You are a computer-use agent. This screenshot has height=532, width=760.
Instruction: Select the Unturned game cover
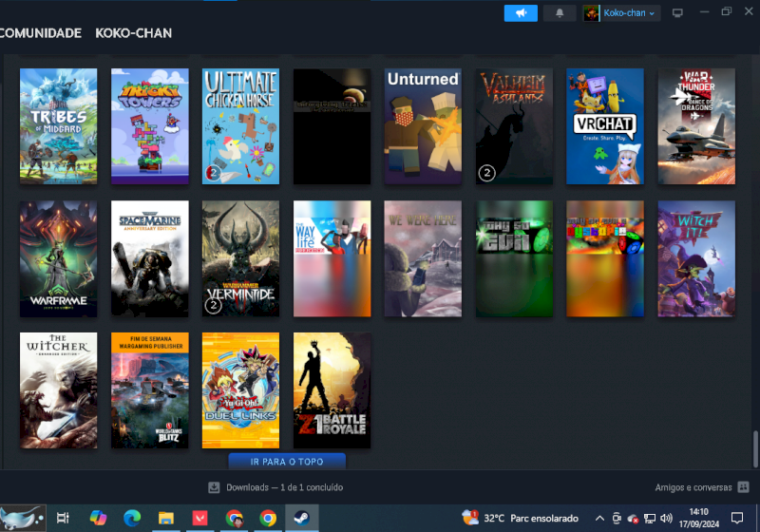coord(423,126)
